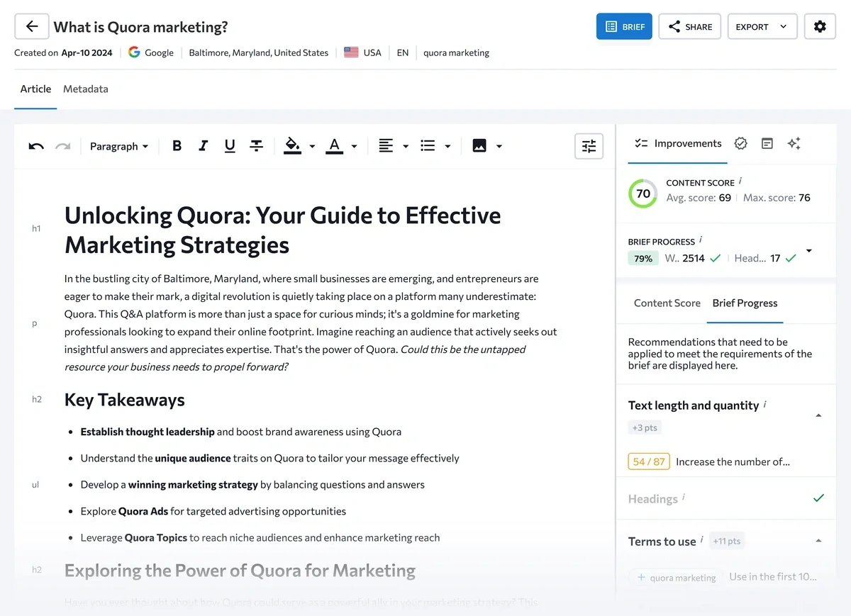Toggle strikethrough formatting
The width and height of the screenshot is (851, 616).
pos(257,146)
